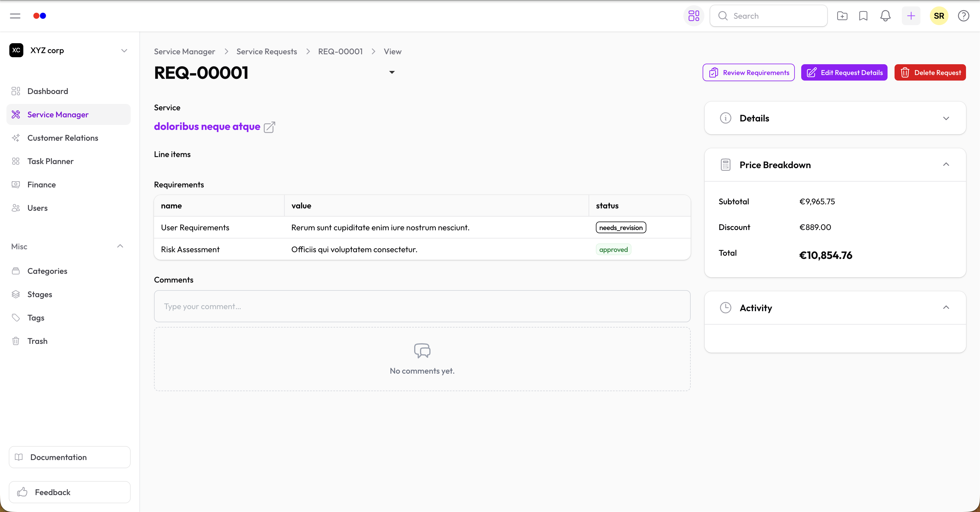The height and width of the screenshot is (512, 980).
Task: Click the Risk Assessment row name
Action: coord(190,250)
